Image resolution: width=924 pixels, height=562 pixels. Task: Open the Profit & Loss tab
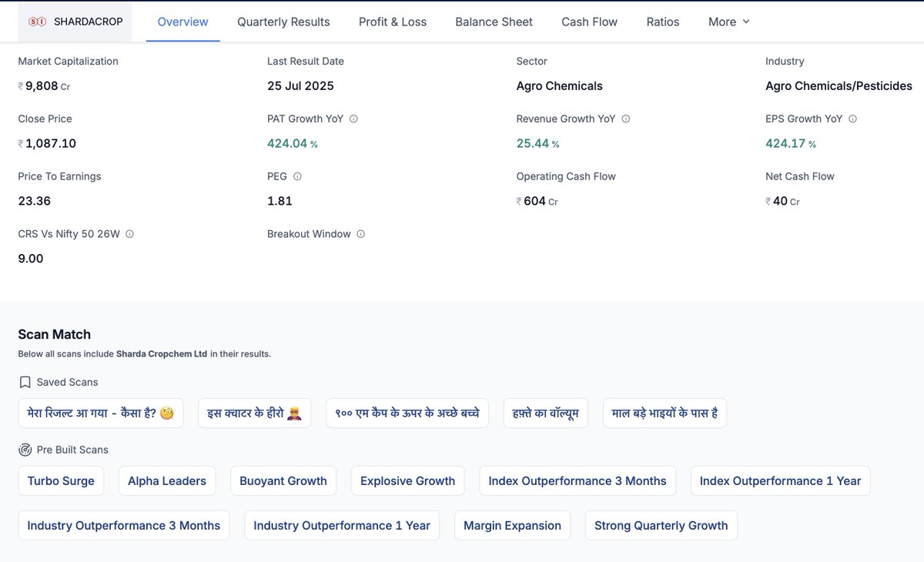tap(393, 22)
